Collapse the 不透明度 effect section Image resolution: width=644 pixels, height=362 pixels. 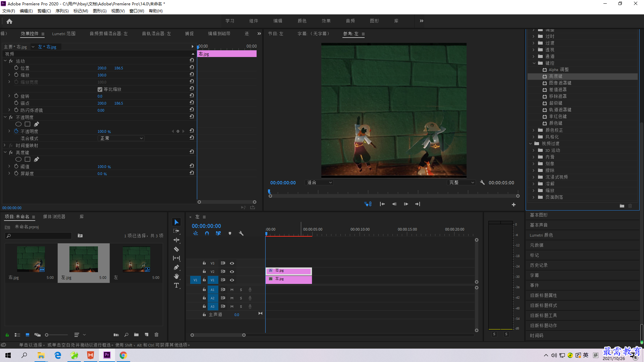5,117
